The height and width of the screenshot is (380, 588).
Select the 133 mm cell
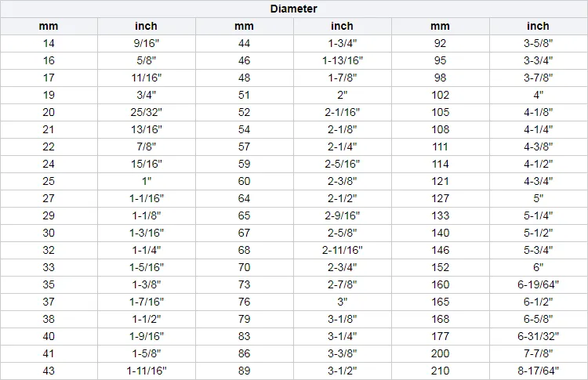click(441, 216)
